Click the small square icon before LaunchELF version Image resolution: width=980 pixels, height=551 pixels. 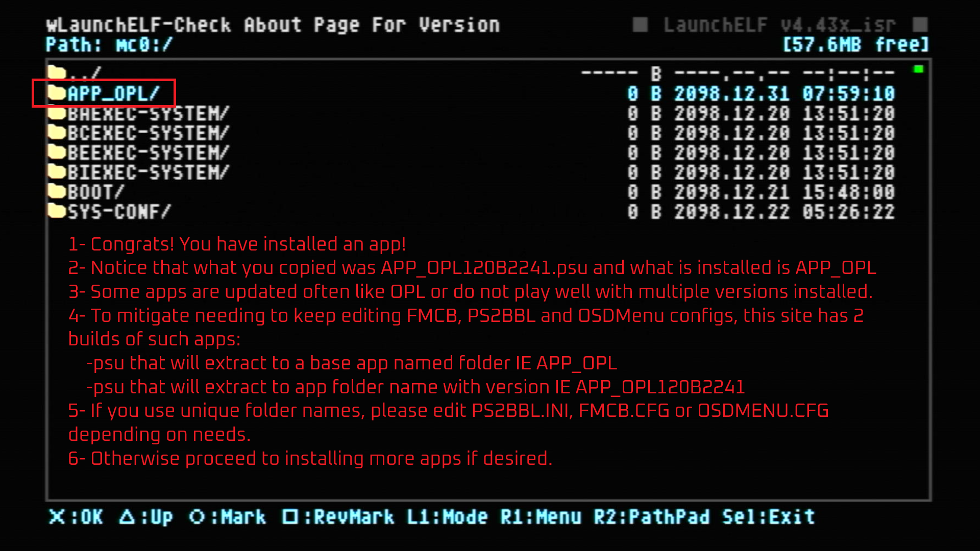pos(640,24)
